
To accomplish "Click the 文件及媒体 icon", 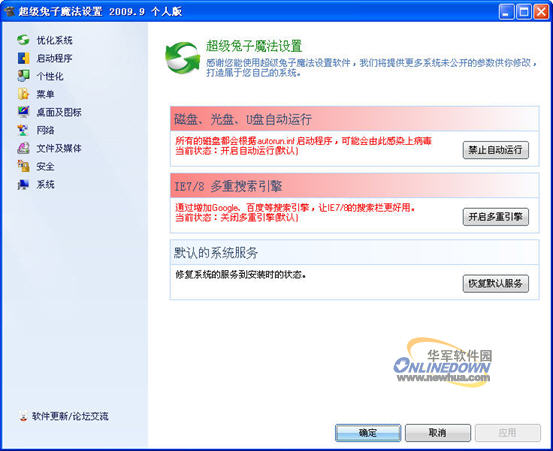I will coord(23,148).
